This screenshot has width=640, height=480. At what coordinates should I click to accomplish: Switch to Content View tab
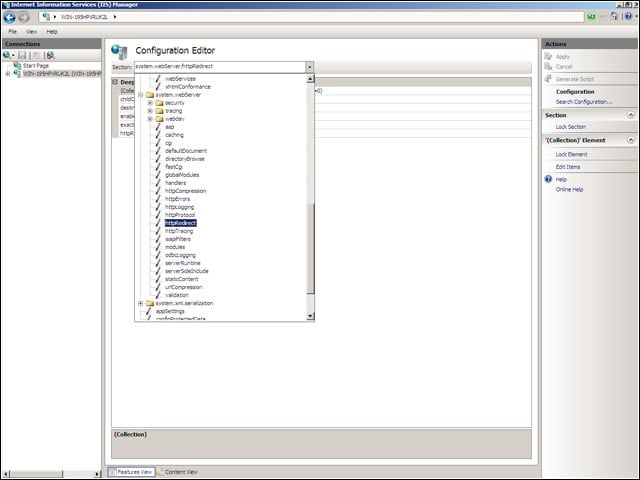tap(178, 472)
